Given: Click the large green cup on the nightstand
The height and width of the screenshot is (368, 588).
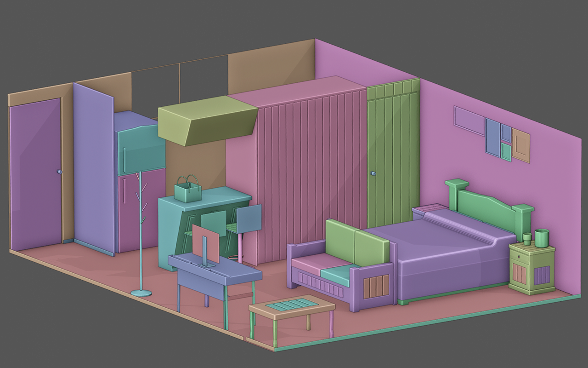Looking at the screenshot, I should 542,237.
